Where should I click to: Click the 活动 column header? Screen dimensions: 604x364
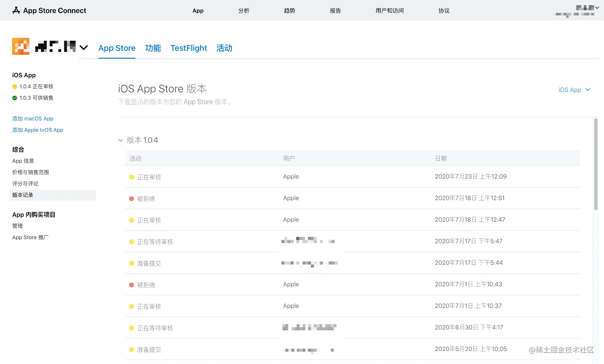pyautogui.click(x=135, y=159)
